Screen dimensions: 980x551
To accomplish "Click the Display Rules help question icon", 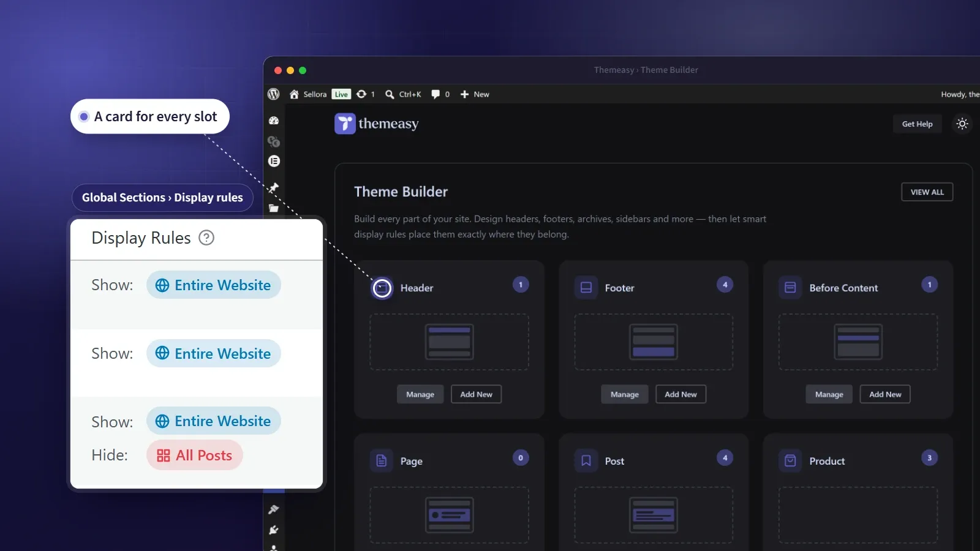I will [x=207, y=238].
